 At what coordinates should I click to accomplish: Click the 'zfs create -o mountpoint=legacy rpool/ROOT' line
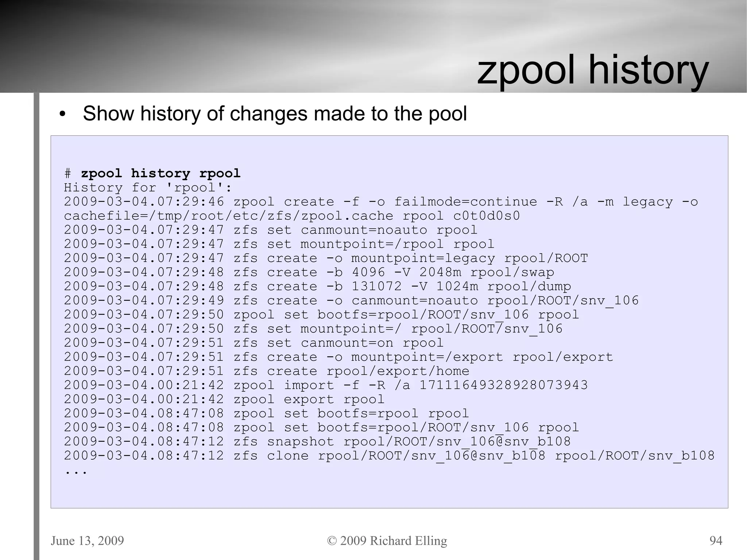pyautogui.click(x=326, y=258)
